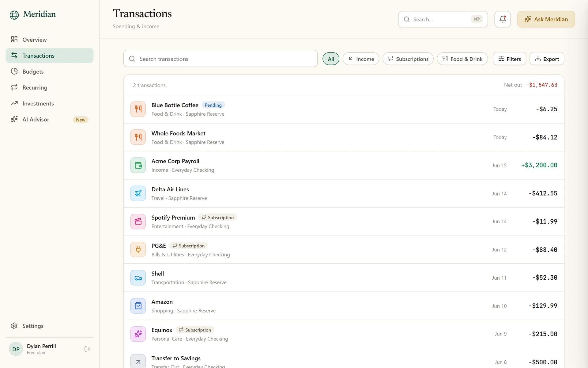The height and width of the screenshot is (368, 588).
Task: Click the Meridian globe logo icon
Action: 14,15
